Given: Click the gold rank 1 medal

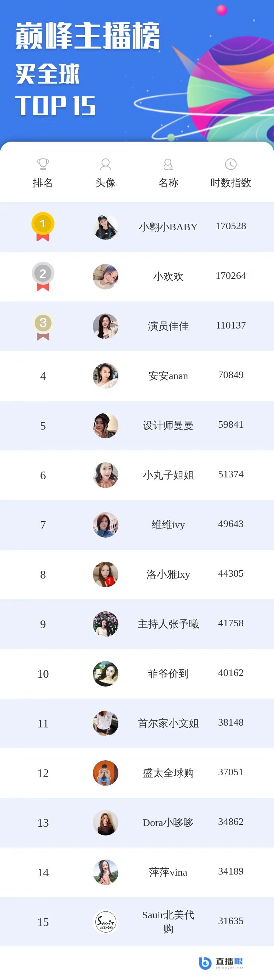Looking at the screenshot, I should click(43, 226).
